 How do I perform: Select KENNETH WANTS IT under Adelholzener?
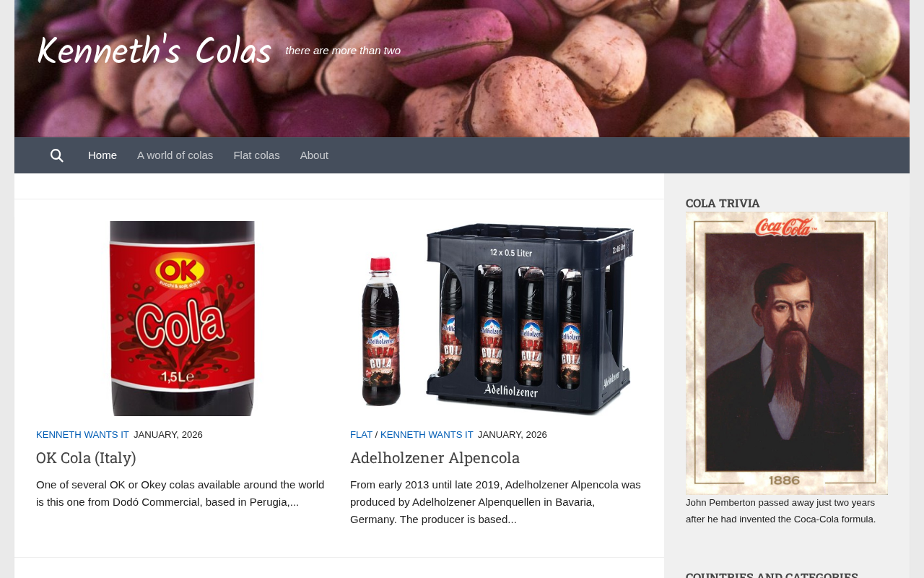point(427,435)
